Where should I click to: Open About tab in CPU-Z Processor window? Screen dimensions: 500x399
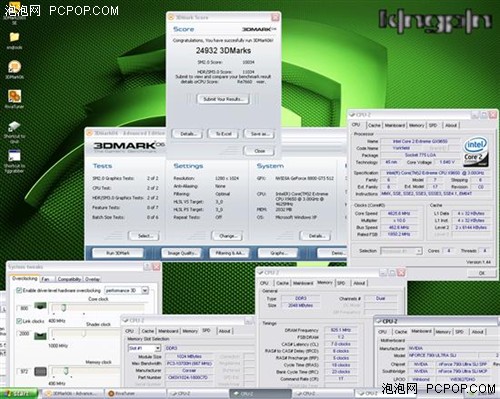pyautogui.click(x=451, y=125)
